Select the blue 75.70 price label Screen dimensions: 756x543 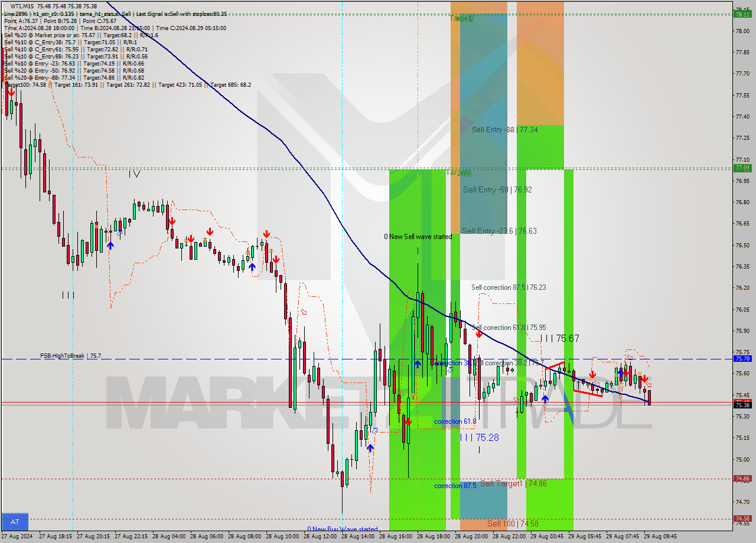(742, 359)
